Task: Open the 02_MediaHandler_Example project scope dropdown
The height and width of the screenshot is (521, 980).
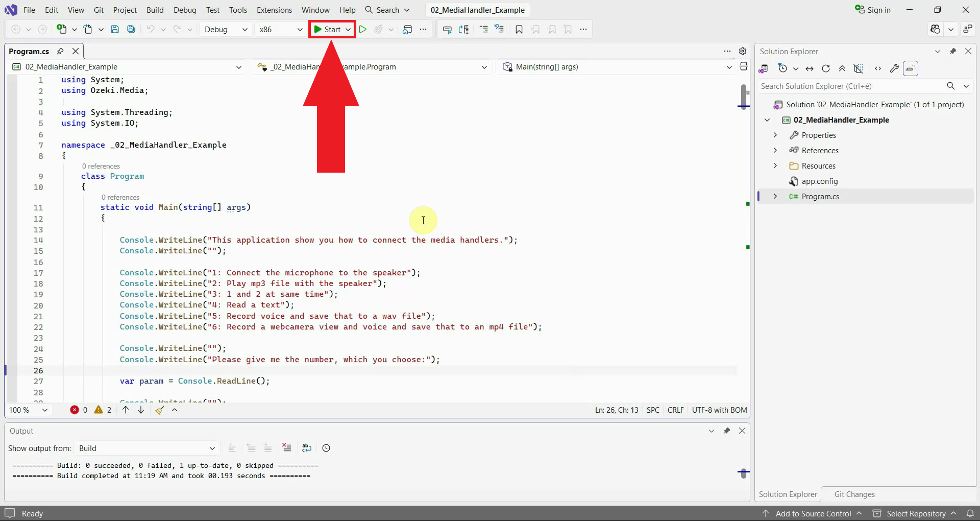Action: (x=127, y=66)
